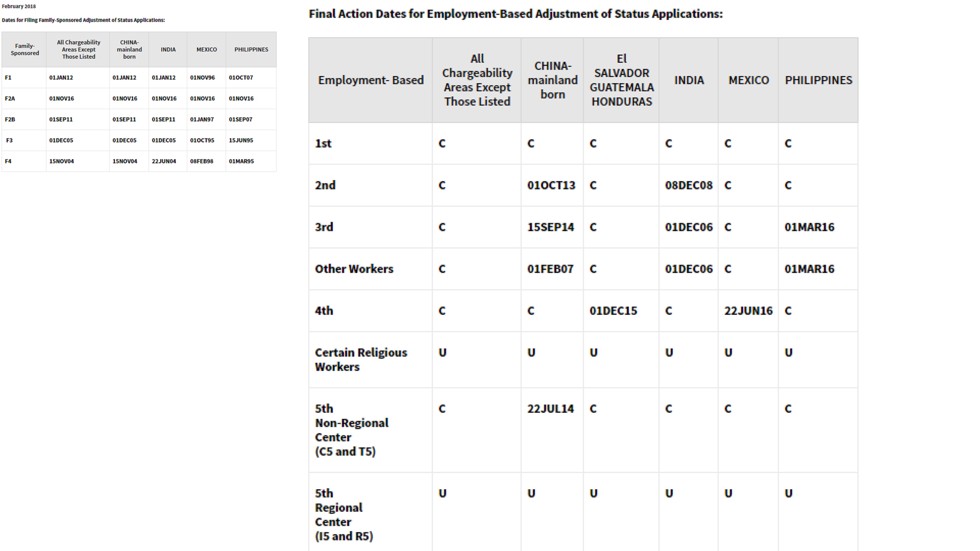
Task: Click the 'February 2018' heading text
Action: pos(19,6)
